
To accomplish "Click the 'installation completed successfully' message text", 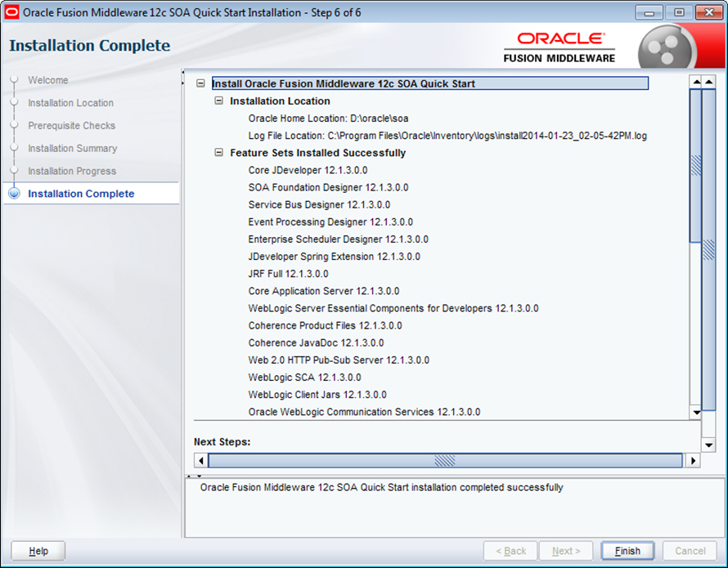I will point(382,487).
